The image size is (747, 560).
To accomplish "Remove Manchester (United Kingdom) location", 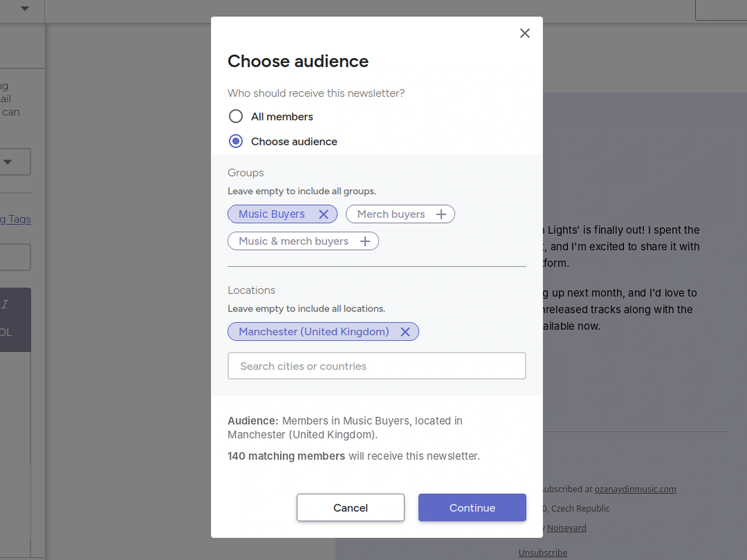I will [x=405, y=331].
